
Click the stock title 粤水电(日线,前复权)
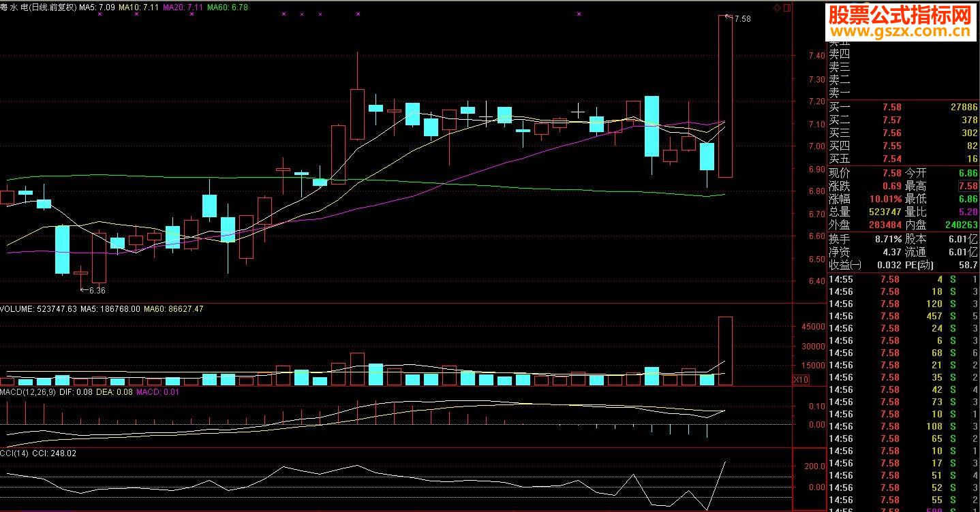pyautogui.click(x=38, y=7)
